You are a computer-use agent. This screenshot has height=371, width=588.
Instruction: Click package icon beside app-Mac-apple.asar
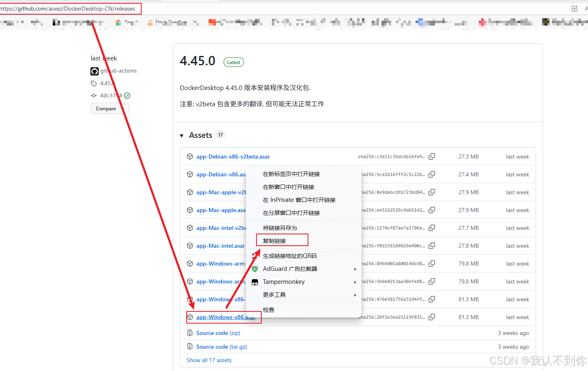pos(190,210)
